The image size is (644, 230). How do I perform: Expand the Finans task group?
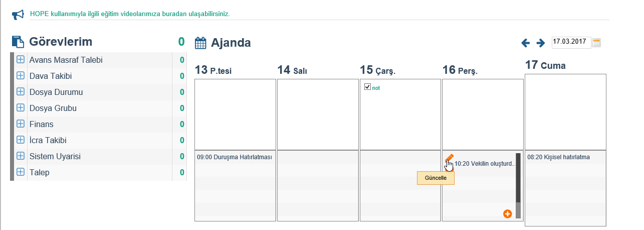point(21,124)
